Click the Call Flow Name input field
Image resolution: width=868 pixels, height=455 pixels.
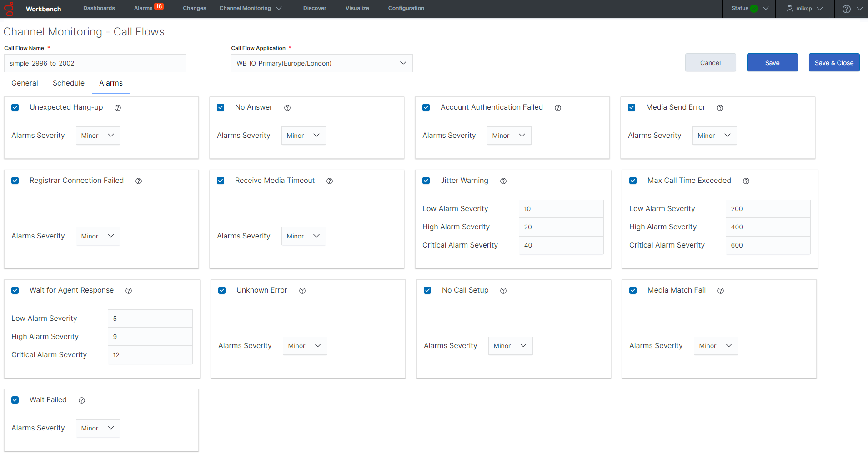pyautogui.click(x=95, y=63)
